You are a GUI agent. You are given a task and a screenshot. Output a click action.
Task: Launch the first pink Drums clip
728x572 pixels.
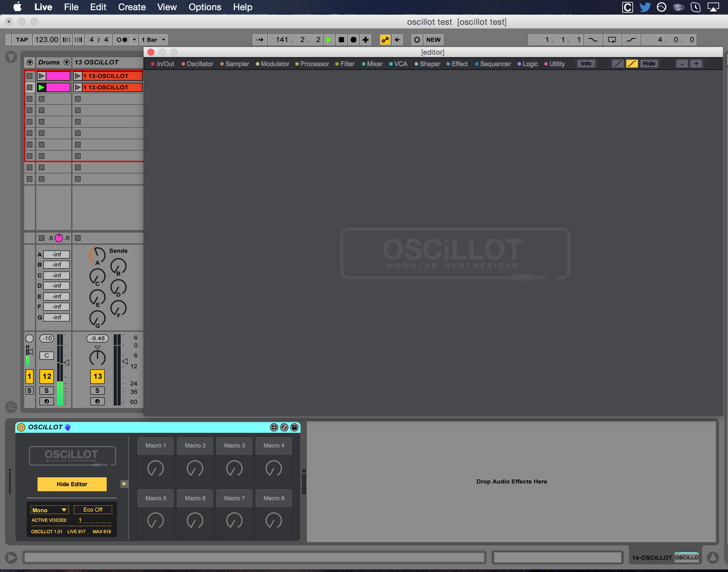[x=42, y=76]
